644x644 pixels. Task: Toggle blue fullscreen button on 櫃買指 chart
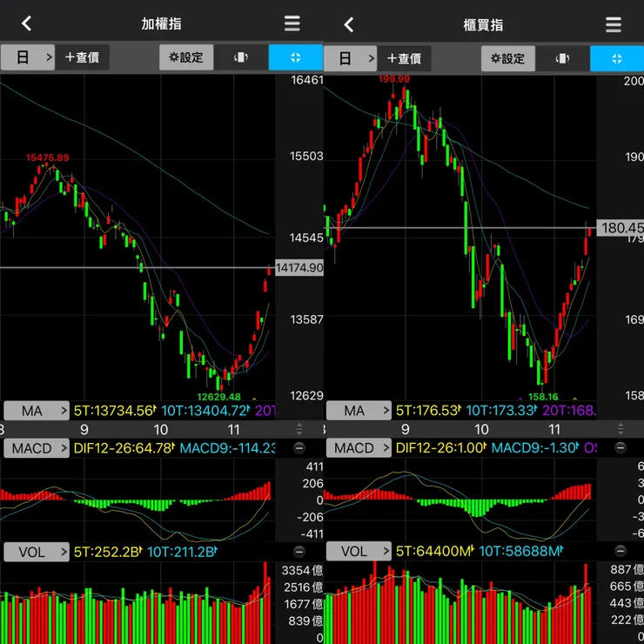[x=617, y=58]
